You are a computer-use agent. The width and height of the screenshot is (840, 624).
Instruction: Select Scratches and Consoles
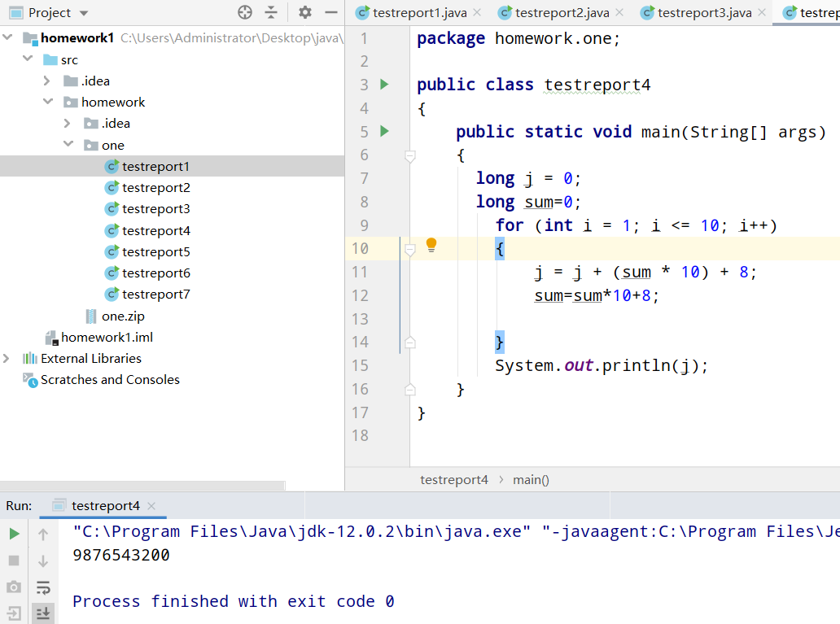pos(101,380)
